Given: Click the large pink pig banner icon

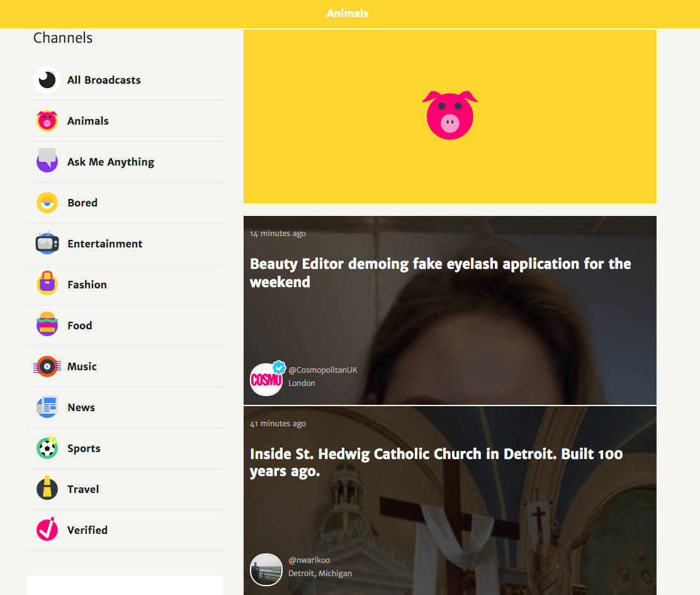Looking at the screenshot, I should (x=450, y=115).
